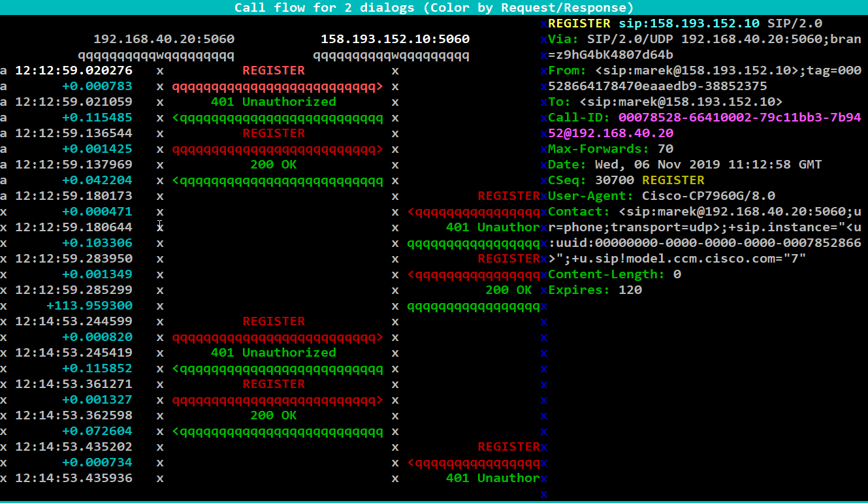Click the REGISTER message at 12:14:53.244599
868x503 pixels.
coord(274,321)
